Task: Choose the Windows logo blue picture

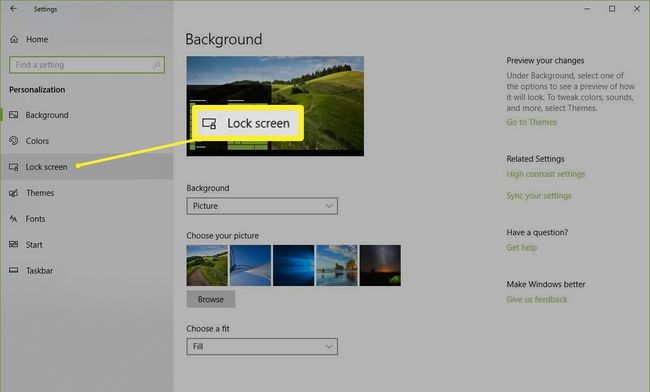Action: (x=293, y=265)
